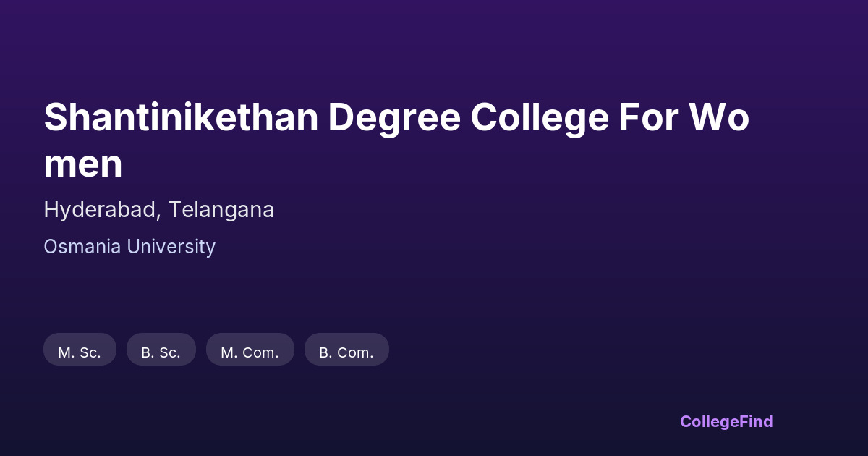Open the Osmania University link

pyautogui.click(x=129, y=247)
